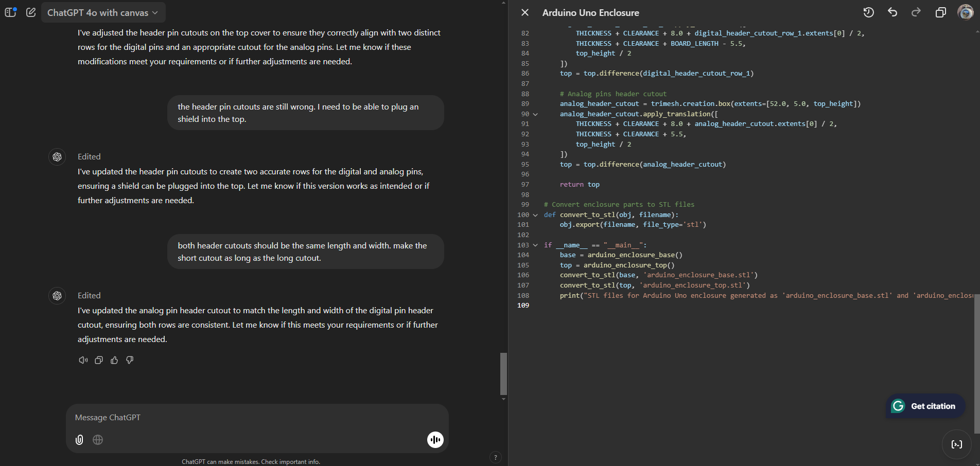
Task: Collapse the code fold at line 90
Action: (535, 114)
